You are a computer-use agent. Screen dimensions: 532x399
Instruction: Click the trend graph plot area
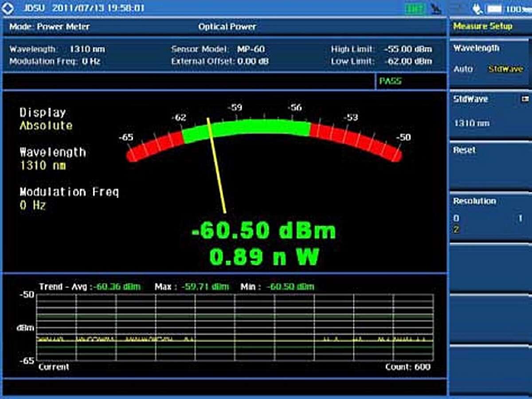[x=235, y=327]
